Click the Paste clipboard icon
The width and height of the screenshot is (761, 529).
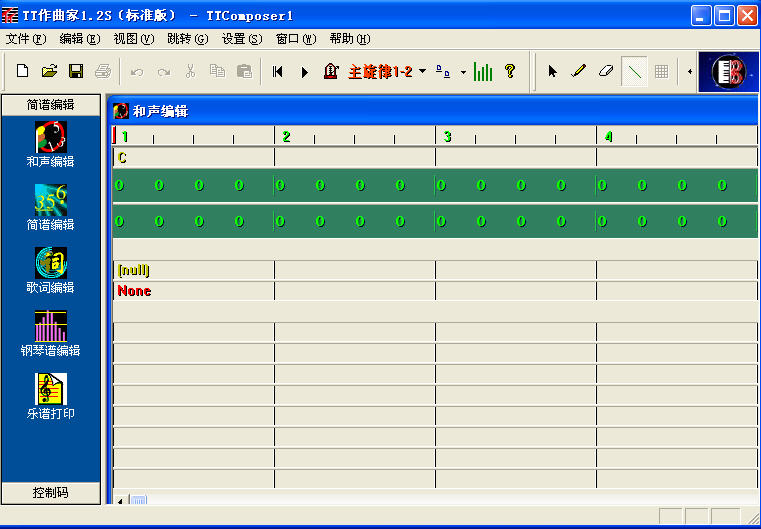click(x=244, y=71)
